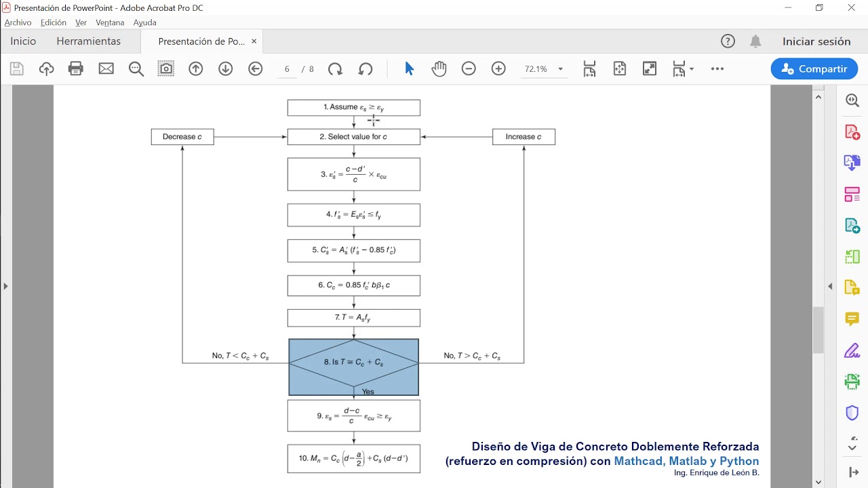Activate the hand pan tool
Viewport: 868px width, 488px height.
[439, 68]
